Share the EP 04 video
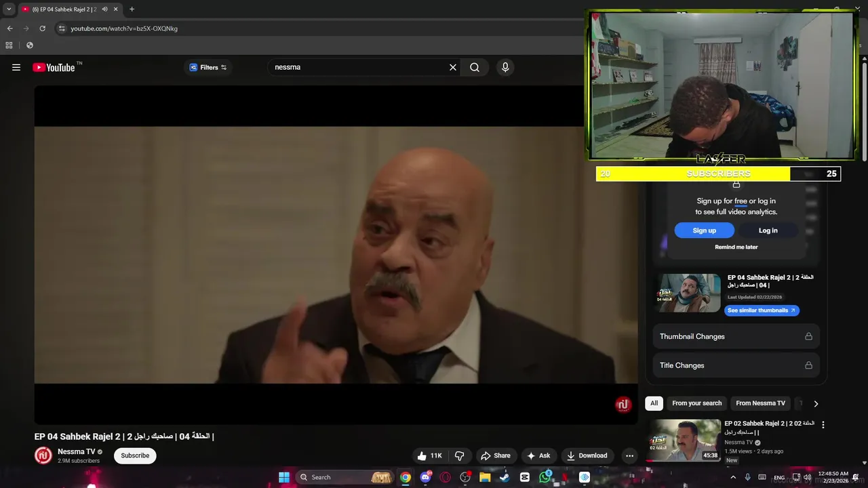 [x=496, y=455]
